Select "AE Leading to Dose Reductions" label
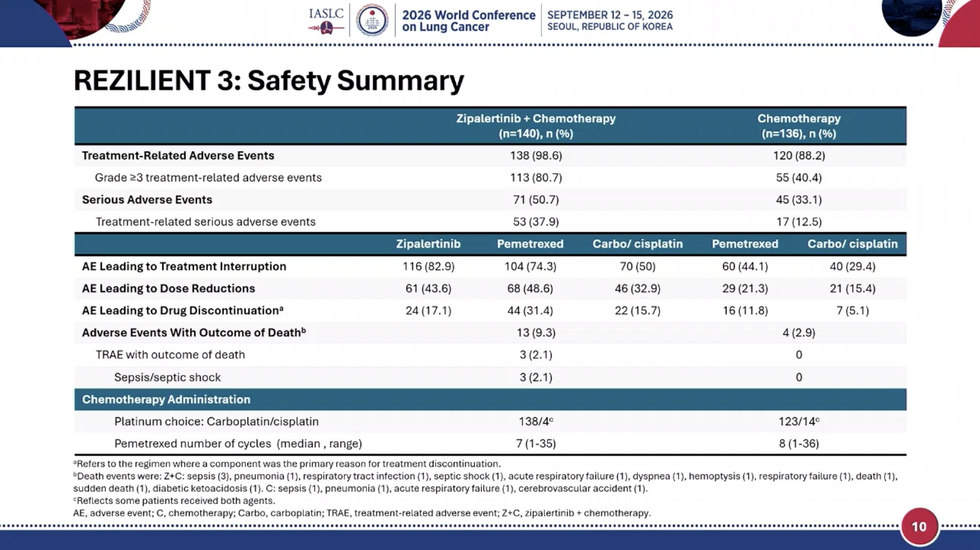Screen dimensions: 980x550 168,288
